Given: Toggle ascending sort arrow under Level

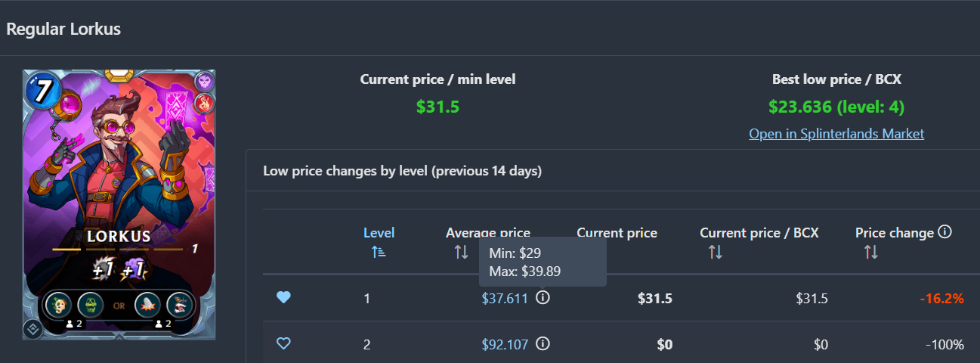Looking at the screenshot, I should (x=379, y=252).
